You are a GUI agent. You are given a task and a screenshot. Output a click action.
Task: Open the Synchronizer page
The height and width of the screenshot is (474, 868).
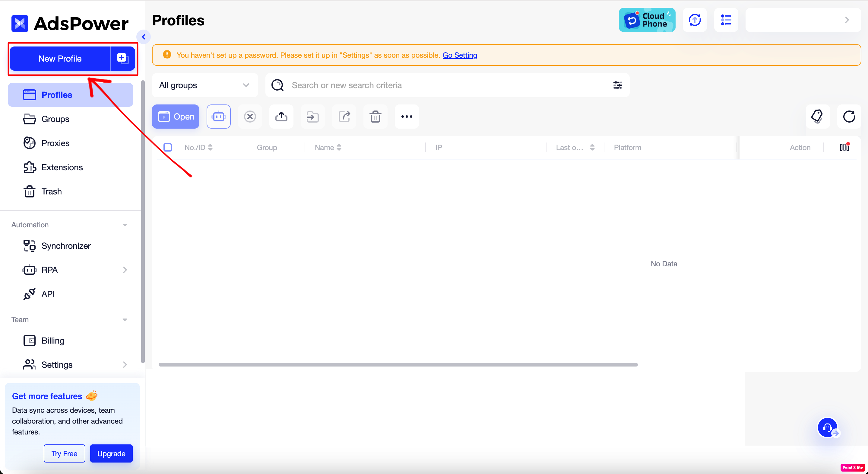[x=71, y=246]
